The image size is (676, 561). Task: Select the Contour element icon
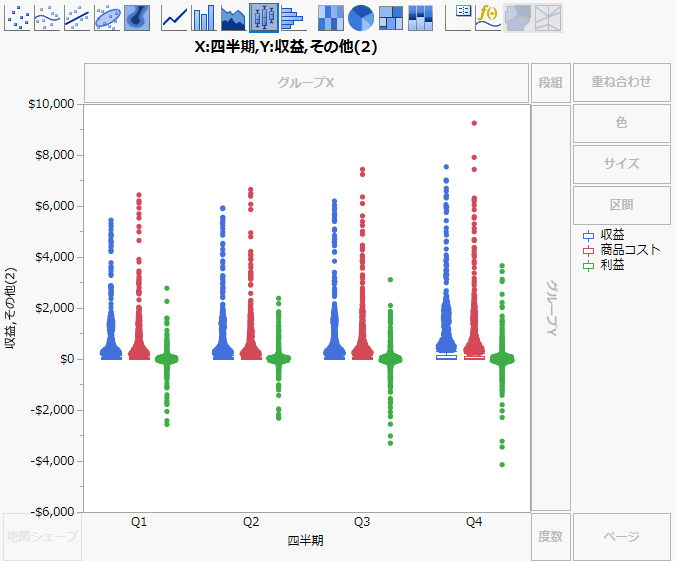pyautogui.click(x=137, y=17)
